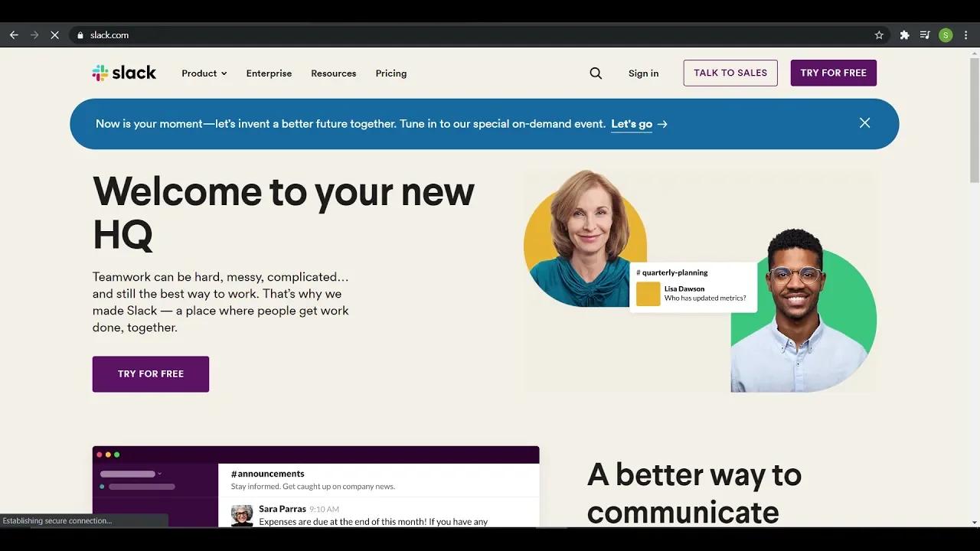980x551 pixels.
Task: Click the quarterly-planning message card
Action: [693, 288]
